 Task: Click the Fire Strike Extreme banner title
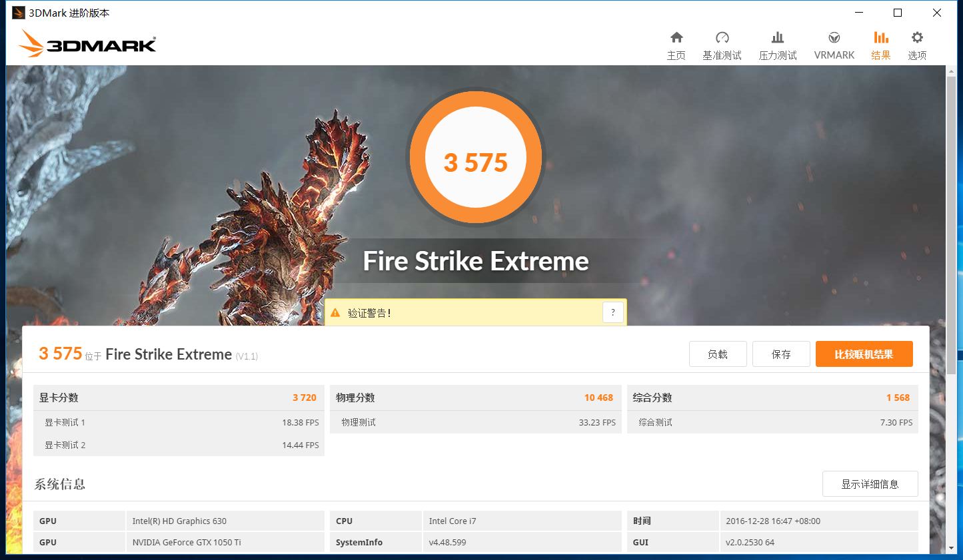pos(476,261)
